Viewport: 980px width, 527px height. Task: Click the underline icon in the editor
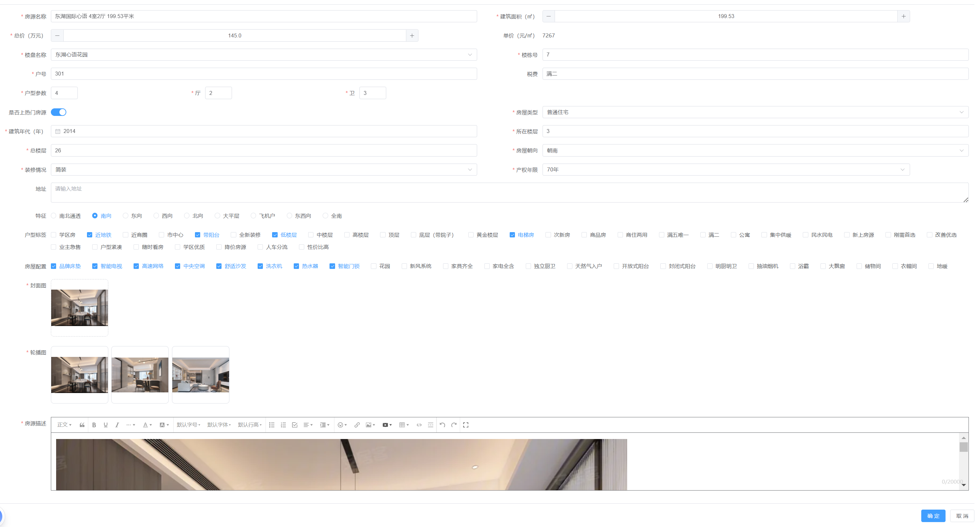[x=105, y=425]
